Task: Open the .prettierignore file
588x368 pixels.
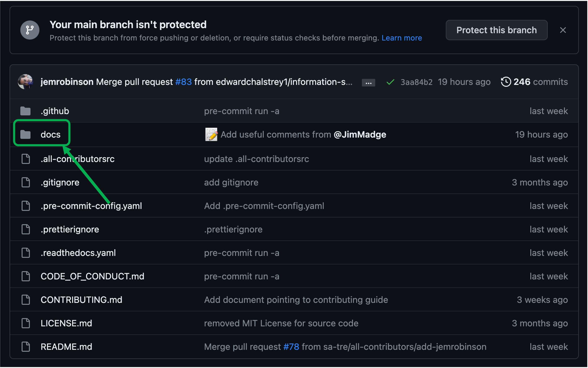Action: tap(70, 230)
